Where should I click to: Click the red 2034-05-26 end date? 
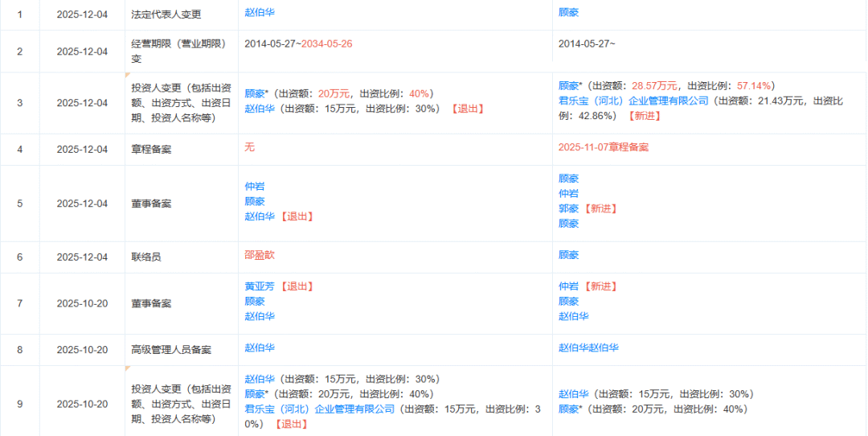pos(326,43)
